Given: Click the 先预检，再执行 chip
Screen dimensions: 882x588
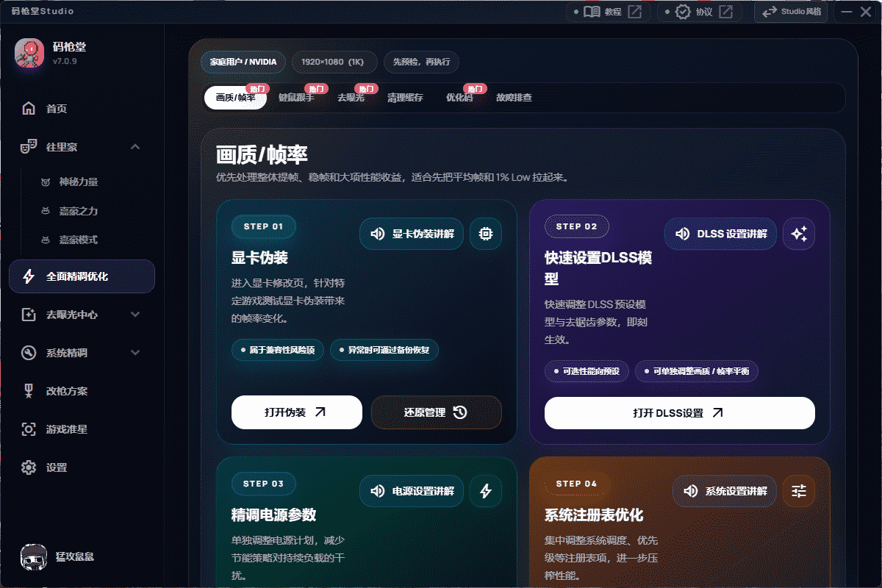Looking at the screenshot, I should [422, 62].
